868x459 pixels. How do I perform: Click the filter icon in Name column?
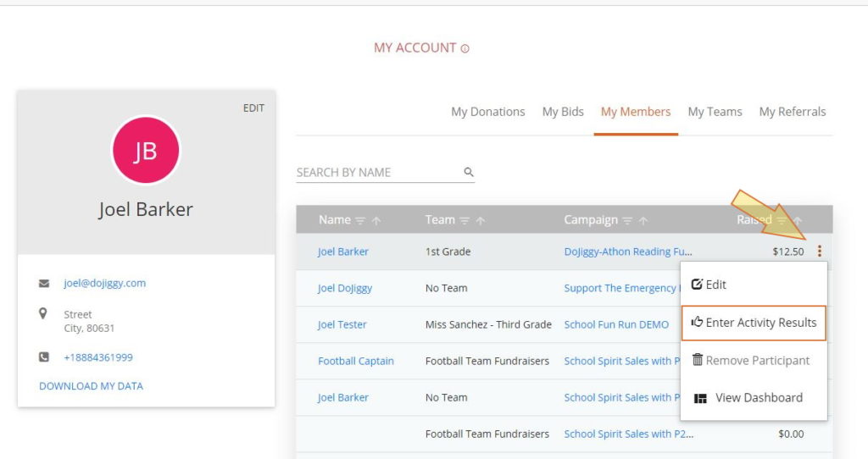tap(360, 221)
